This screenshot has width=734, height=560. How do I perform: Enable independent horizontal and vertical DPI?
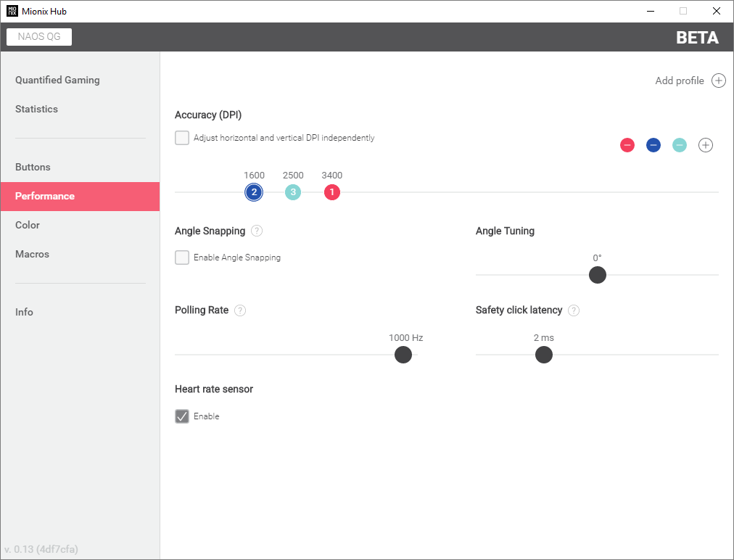coord(182,138)
